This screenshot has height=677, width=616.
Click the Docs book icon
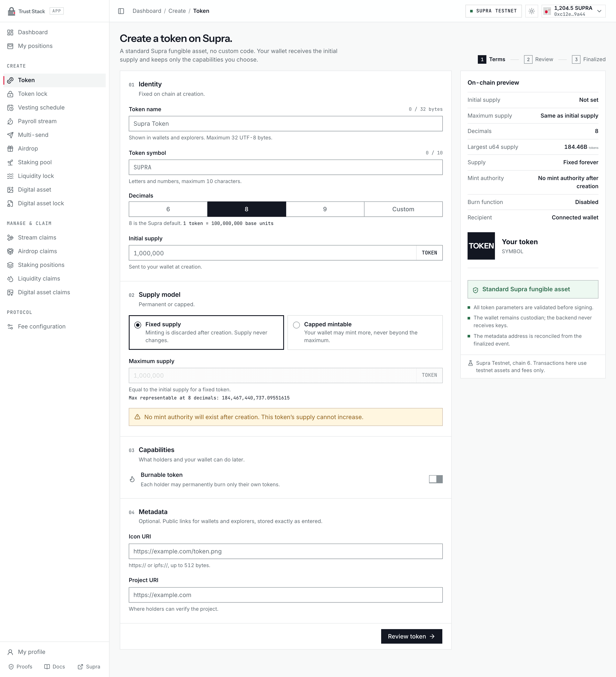click(x=47, y=667)
